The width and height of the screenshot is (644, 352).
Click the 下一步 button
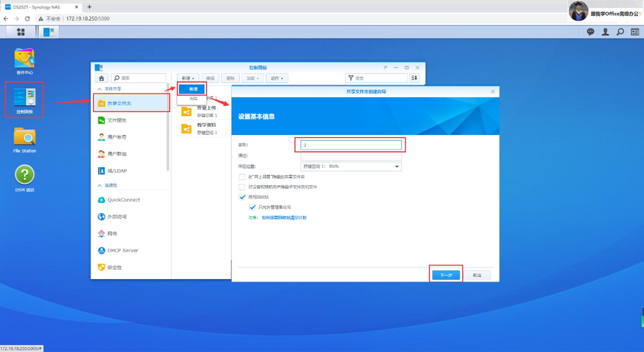(446, 275)
